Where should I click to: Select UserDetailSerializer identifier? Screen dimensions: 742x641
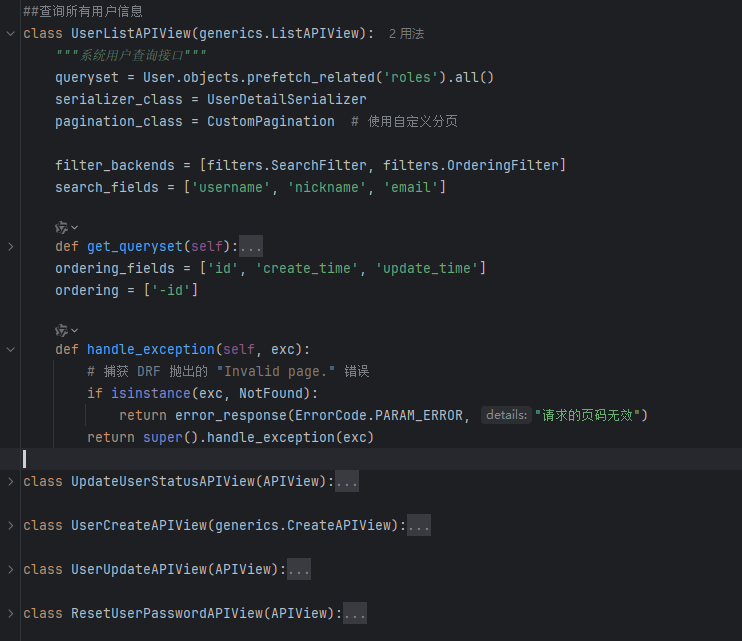point(287,99)
